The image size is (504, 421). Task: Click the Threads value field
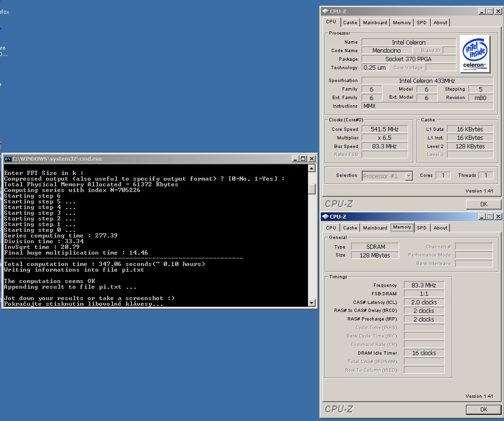click(485, 175)
